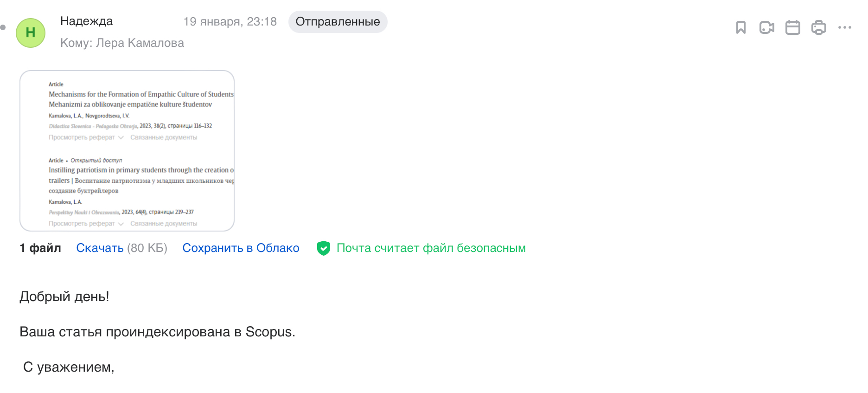This screenshot has height=393, width=868.
Task: Click the second Просмотреть реферат chevron in preview
Action: (121, 224)
